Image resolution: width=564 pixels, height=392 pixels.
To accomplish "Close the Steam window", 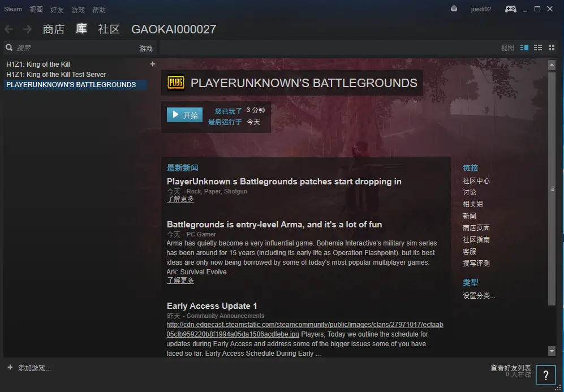I will click(550, 8).
